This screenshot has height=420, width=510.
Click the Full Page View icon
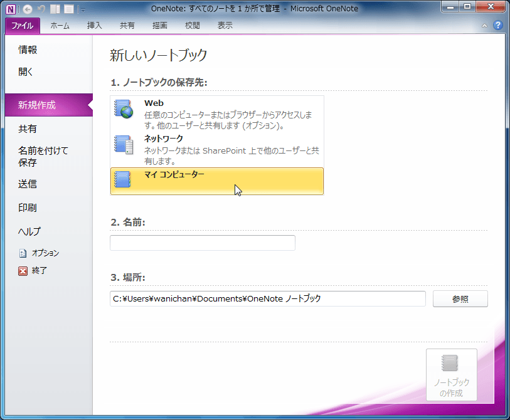click(68, 9)
